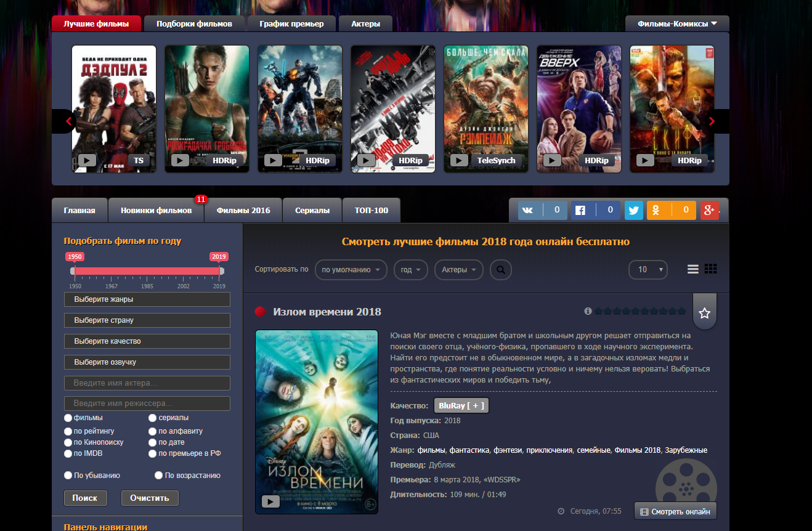812x531 pixels.
Task: Click the Смотреть онлайн button
Action: click(675, 511)
